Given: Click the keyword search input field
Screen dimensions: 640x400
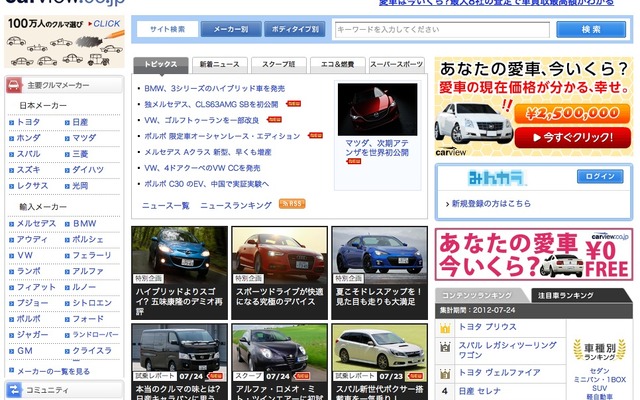Looking at the screenshot, I should [x=442, y=30].
